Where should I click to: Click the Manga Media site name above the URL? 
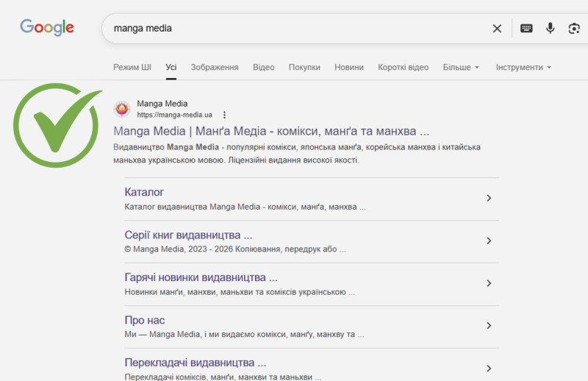point(162,104)
